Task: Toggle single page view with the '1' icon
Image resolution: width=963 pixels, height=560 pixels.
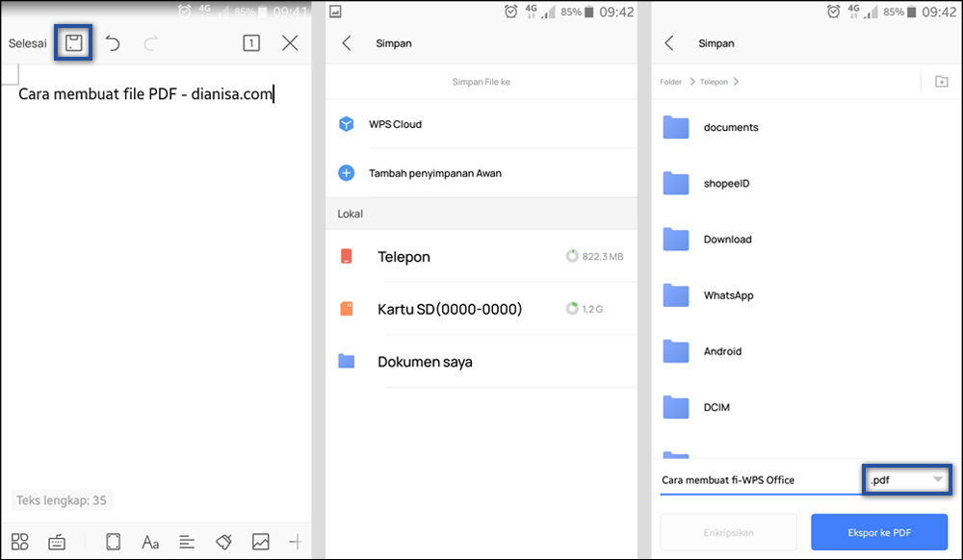Action: tap(251, 42)
